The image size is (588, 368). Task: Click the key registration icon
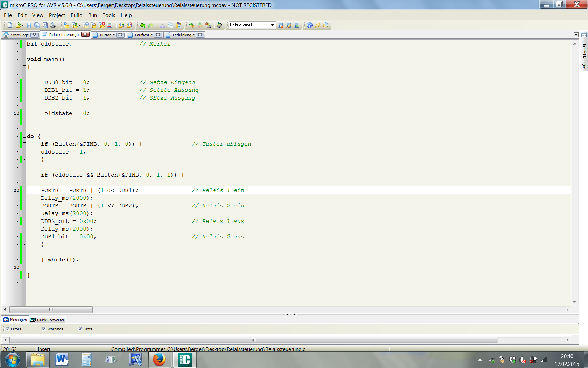tap(318, 25)
